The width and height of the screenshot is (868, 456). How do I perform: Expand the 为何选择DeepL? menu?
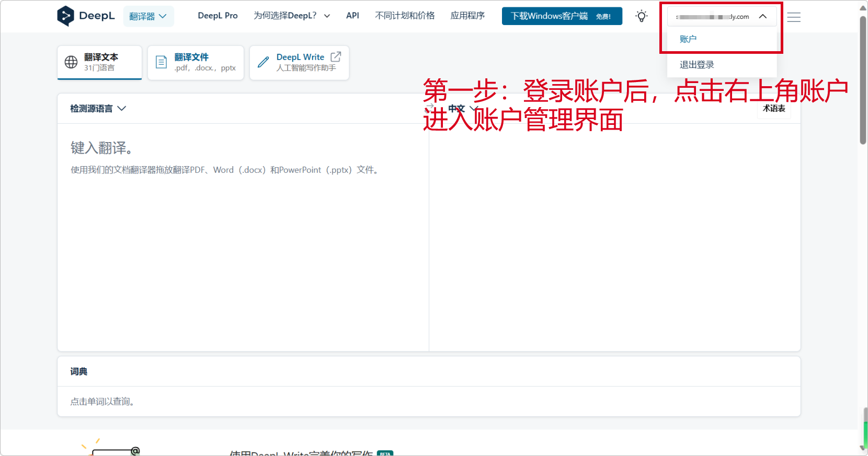[x=292, y=16]
